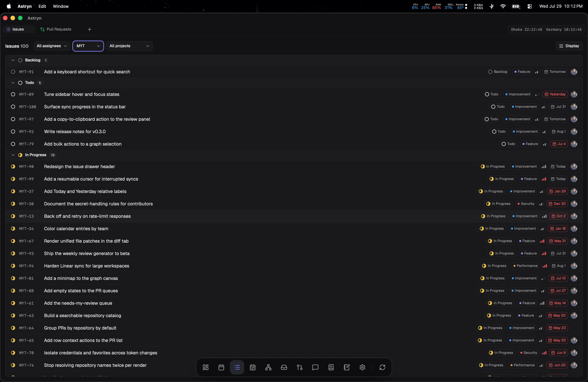The height and width of the screenshot is (382, 588).
Task: Open the All assignees dropdown
Action: tap(52, 46)
